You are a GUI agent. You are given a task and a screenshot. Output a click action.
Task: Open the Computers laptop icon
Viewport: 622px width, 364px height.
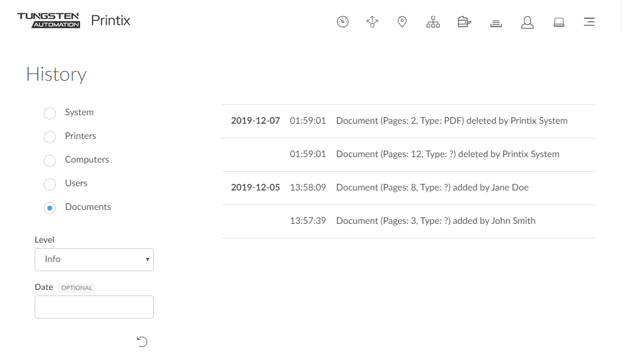pyautogui.click(x=559, y=22)
